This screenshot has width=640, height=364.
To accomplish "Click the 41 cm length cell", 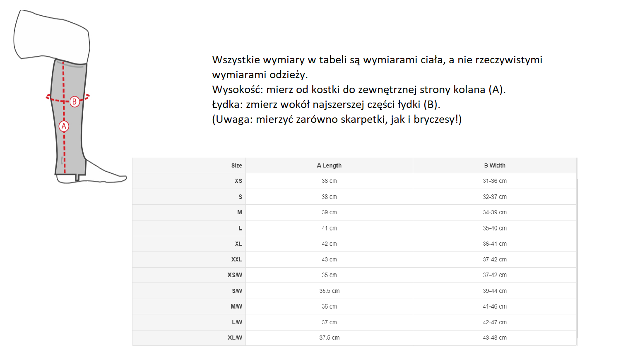I will pyautogui.click(x=329, y=228).
